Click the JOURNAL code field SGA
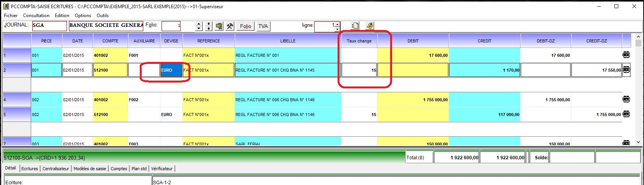The image size is (644, 185). click(49, 26)
